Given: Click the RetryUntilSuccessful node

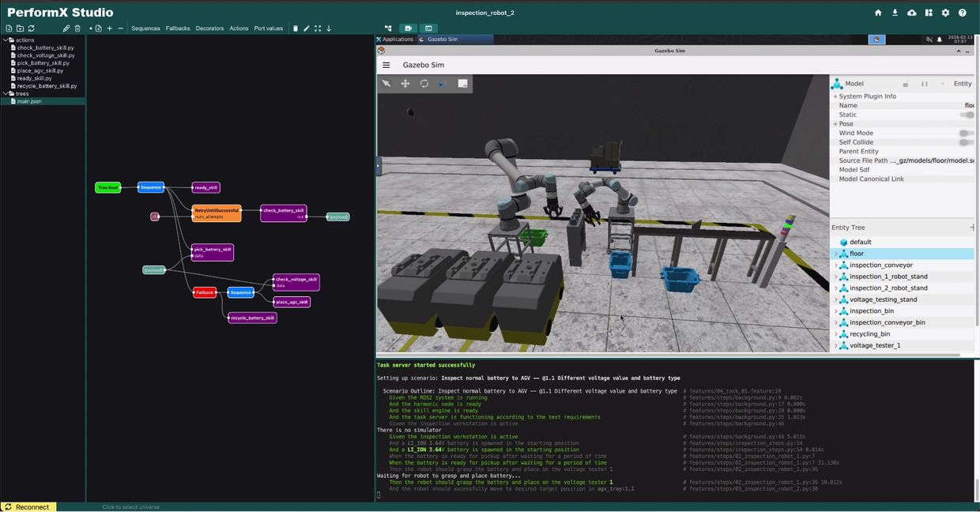Looking at the screenshot, I should tap(217, 213).
